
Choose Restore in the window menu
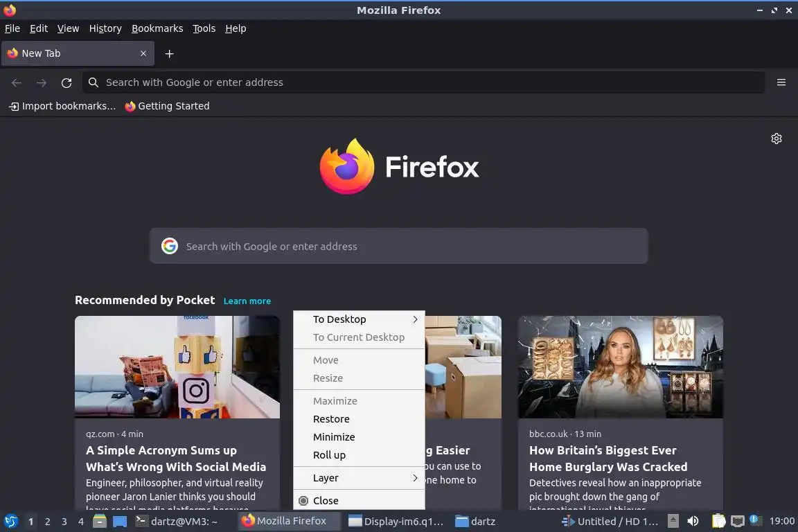coord(359,419)
